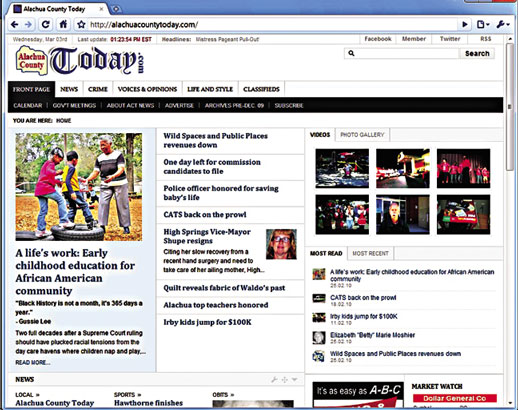Open Gov't Meetings submenu item
The height and width of the screenshot is (410, 518).
[x=74, y=105]
